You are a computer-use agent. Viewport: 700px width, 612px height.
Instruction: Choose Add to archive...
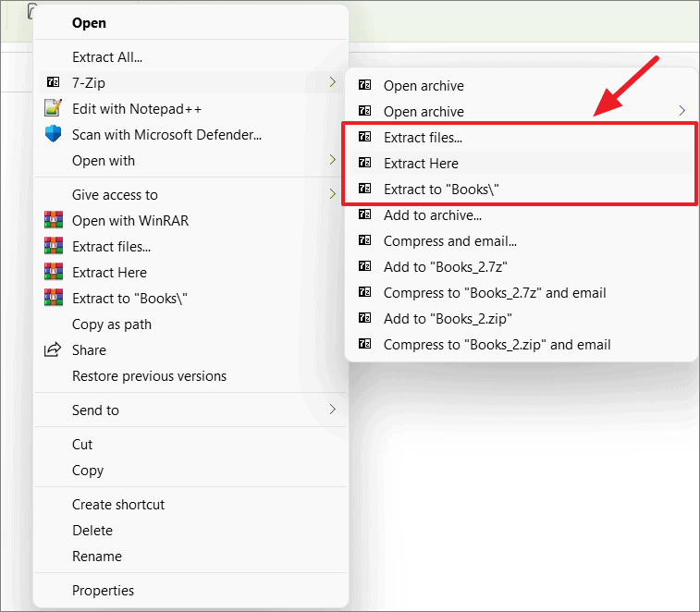click(x=522, y=214)
